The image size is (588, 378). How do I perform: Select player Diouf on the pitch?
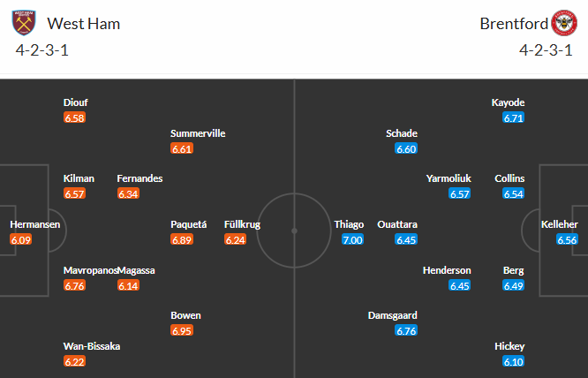coord(76,102)
